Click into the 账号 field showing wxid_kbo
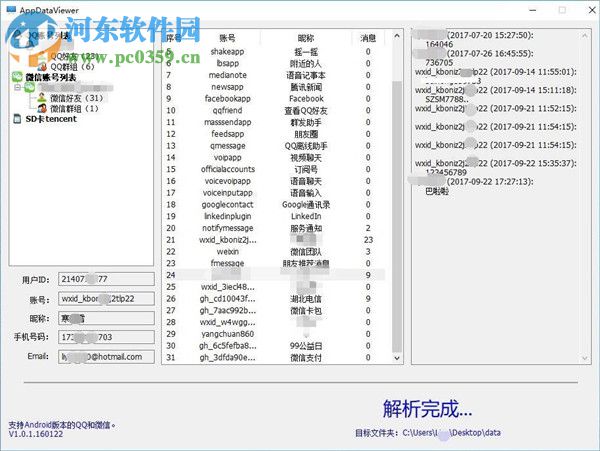Image resolution: width=600 pixels, height=451 pixels. 106,299
